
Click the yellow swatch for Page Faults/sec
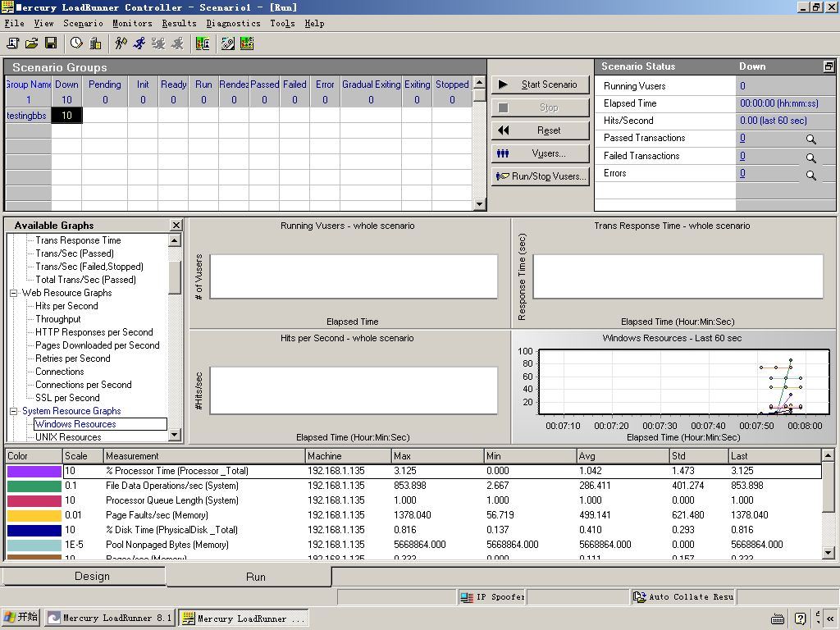coord(34,515)
